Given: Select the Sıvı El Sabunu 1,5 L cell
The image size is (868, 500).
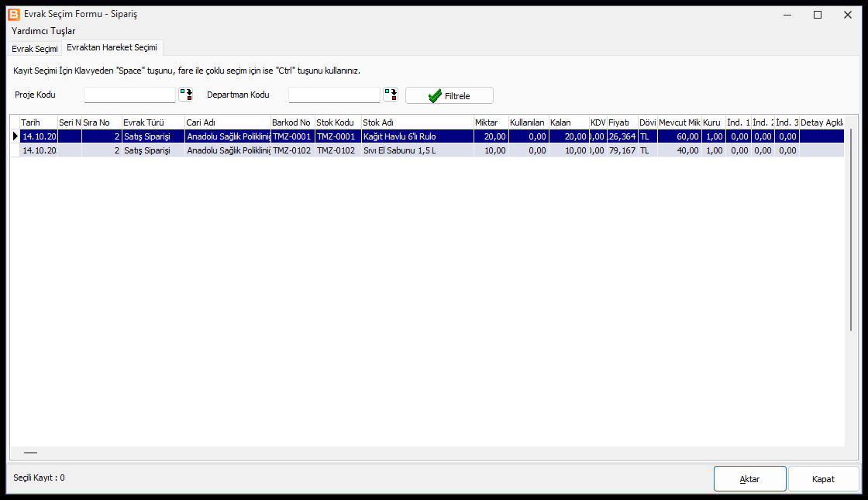Looking at the screenshot, I should (418, 150).
